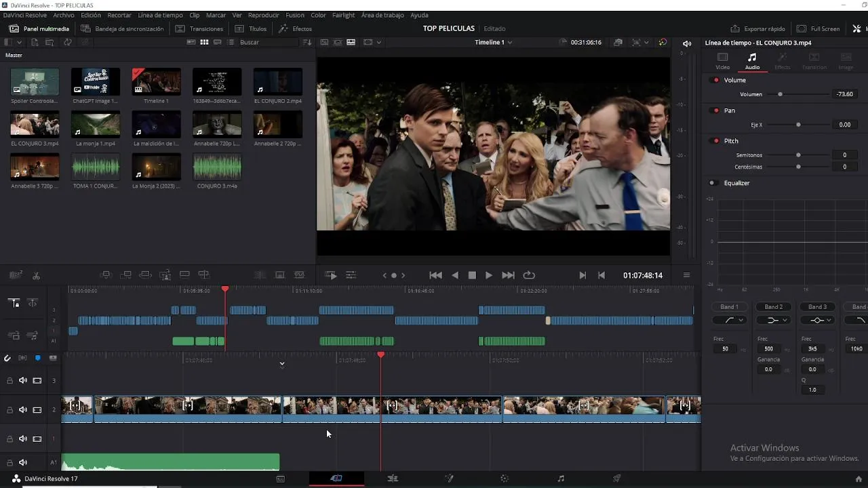Image resolution: width=868 pixels, height=488 pixels.
Task: Hide video track 2
Action: coord(37,410)
